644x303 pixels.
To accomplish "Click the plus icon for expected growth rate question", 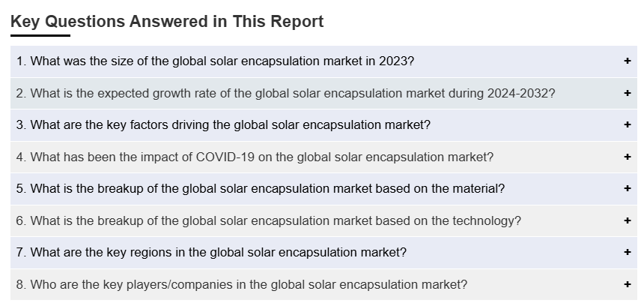I will (x=628, y=93).
